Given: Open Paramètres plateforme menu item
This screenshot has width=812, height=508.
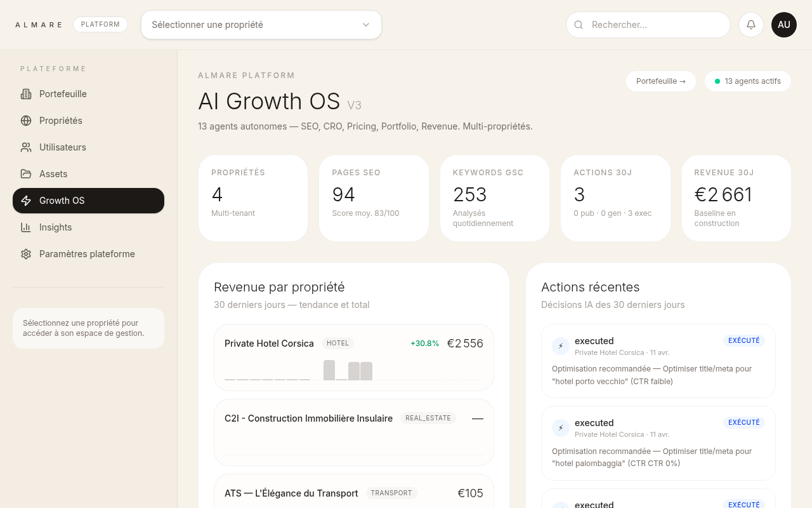Looking at the screenshot, I should pyautogui.click(x=88, y=254).
